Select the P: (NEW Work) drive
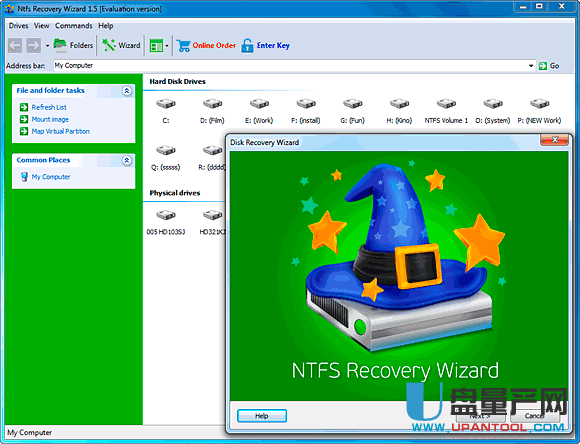 pyautogui.click(x=539, y=111)
